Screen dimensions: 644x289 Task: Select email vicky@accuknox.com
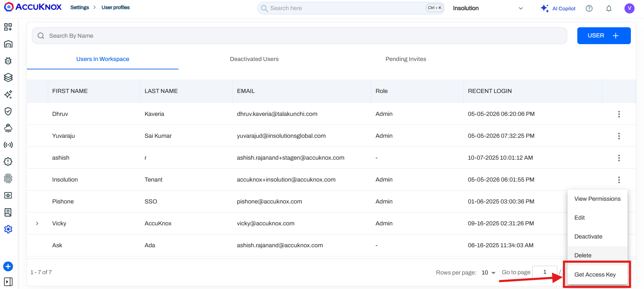[265, 223]
